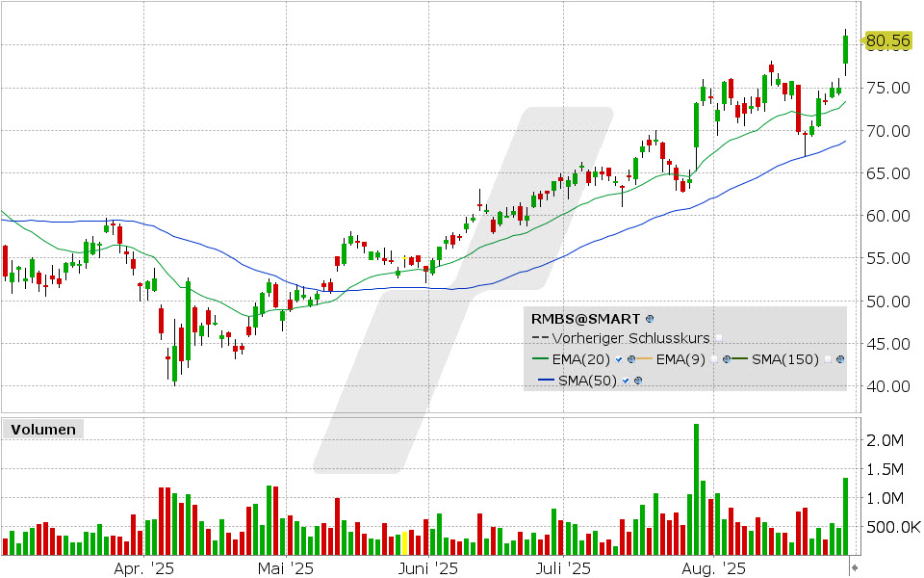
Task: Click the Vorheriger Schlusskurs legend label
Action: (x=630, y=338)
